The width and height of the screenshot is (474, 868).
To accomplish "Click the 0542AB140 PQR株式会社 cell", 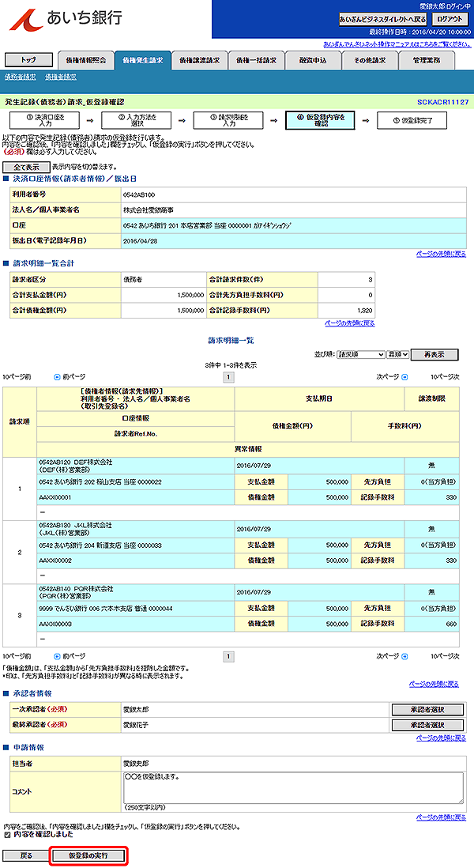I will click(x=136, y=592).
